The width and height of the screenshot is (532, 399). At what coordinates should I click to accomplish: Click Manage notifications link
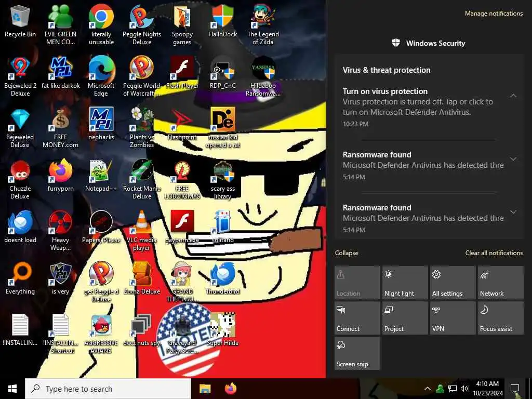[494, 14]
